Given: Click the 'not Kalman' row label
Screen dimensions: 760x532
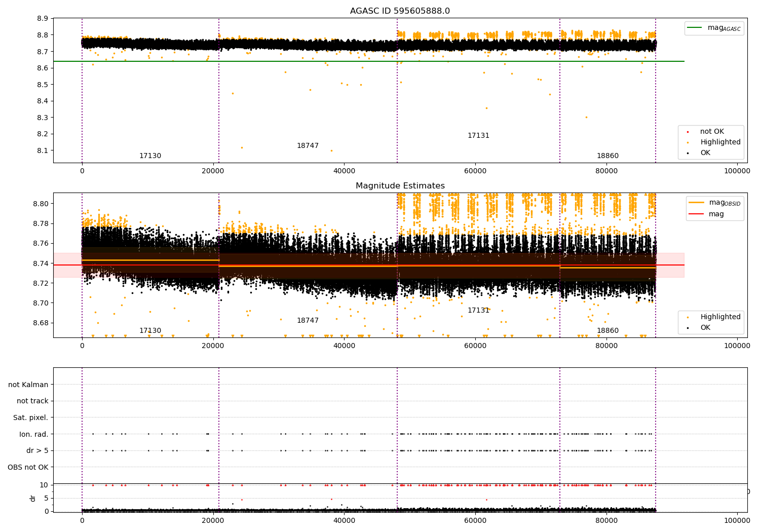Looking at the screenshot, I should coord(28,385).
